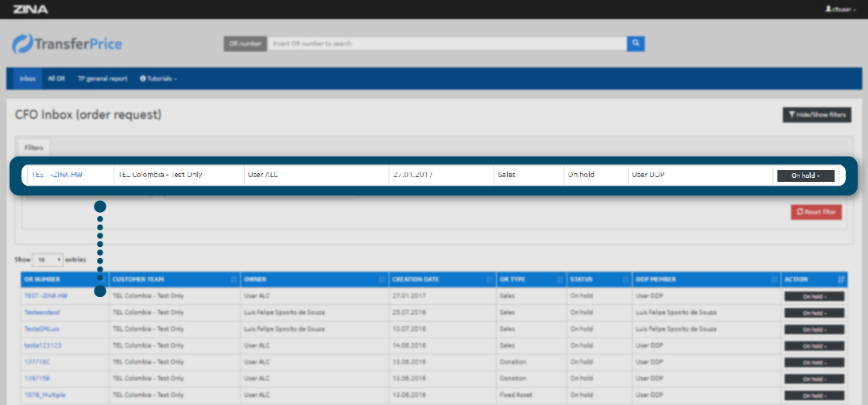Click the ZINA brand logo
Screen dimensions: 868x405
30,10
